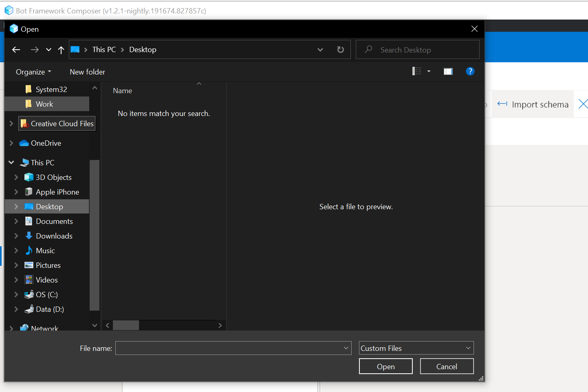Refresh the Desktop folder listing
Viewport: 588px width, 392px height.
tap(341, 50)
